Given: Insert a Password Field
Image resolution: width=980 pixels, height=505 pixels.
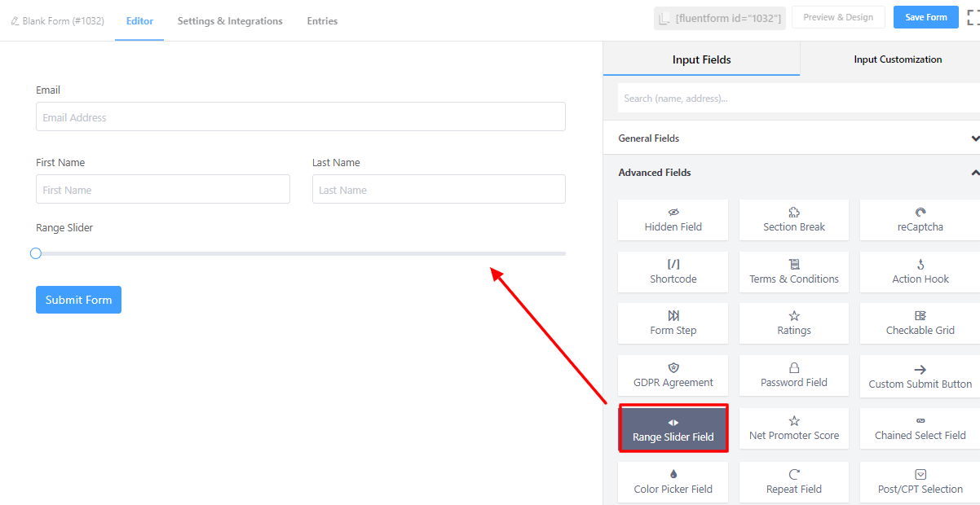Looking at the screenshot, I should pyautogui.click(x=794, y=375).
